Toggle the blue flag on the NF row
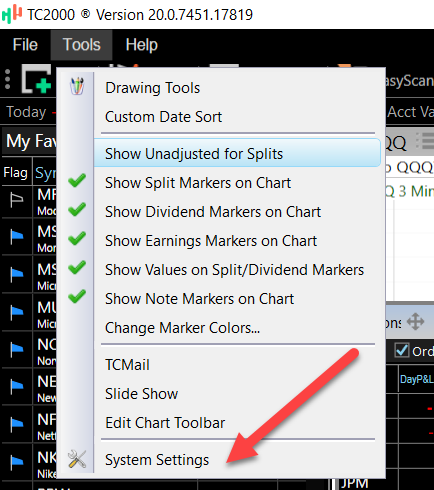This screenshot has width=434, height=490. pyautogui.click(x=17, y=424)
